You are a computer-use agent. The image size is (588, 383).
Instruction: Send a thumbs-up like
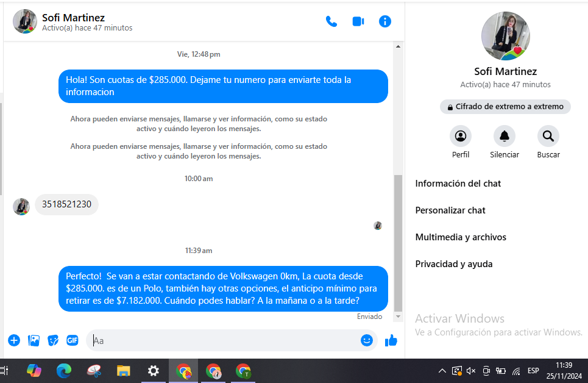(391, 340)
